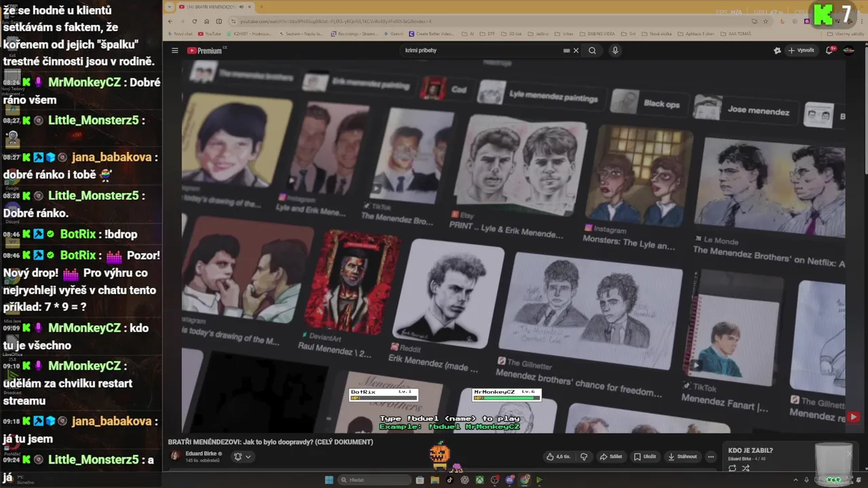This screenshot has width=868, height=488.
Task: Click jana_babakova 'já tu jsem' message
Action: coord(81,430)
